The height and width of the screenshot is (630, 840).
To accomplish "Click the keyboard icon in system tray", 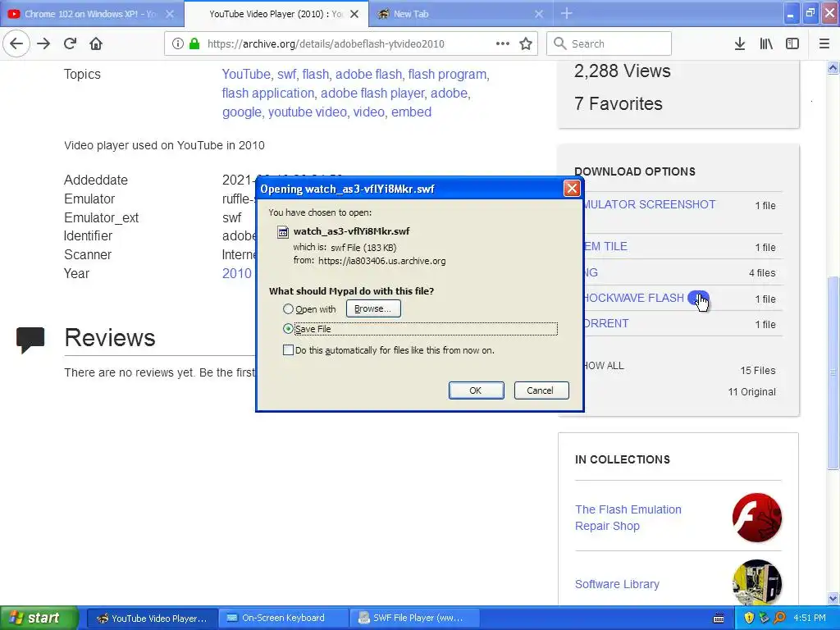I will pyautogui.click(x=719, y=619).
